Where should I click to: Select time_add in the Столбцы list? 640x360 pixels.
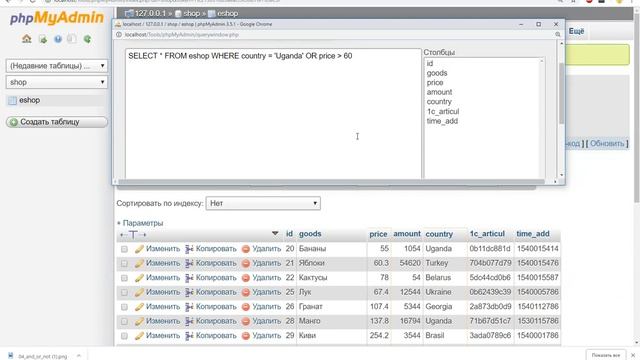click(x=442, y=121)
